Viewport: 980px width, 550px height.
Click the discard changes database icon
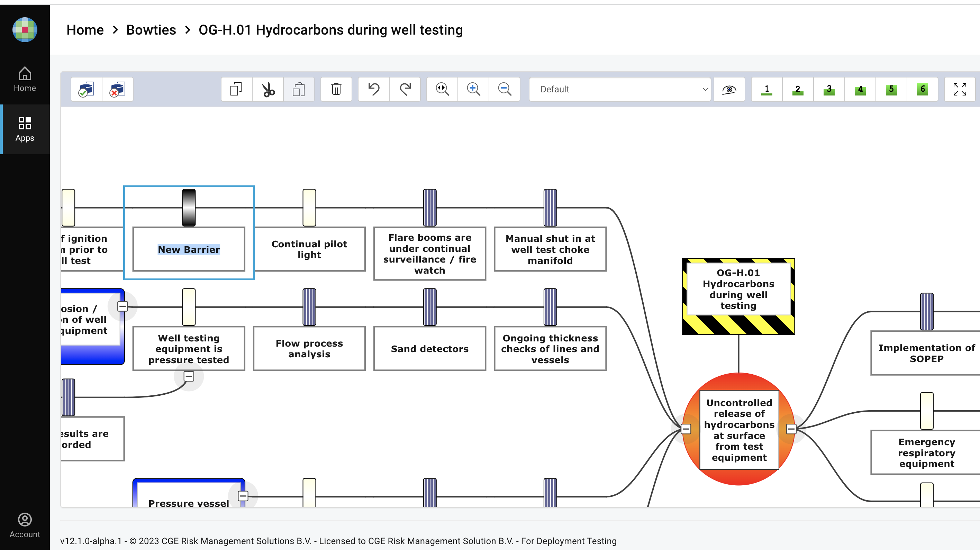tap(118, 89)
